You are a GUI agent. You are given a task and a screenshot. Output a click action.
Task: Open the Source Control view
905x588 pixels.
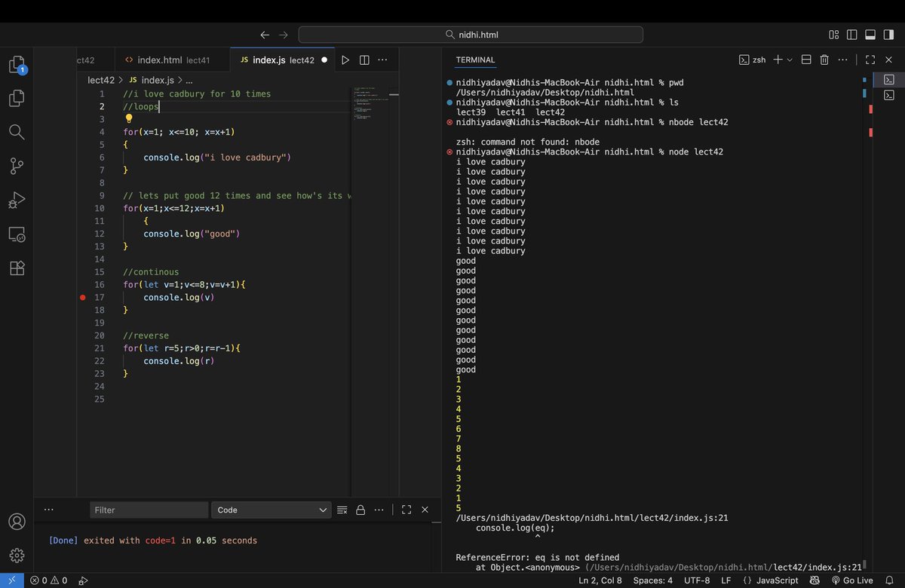(17, 166)
